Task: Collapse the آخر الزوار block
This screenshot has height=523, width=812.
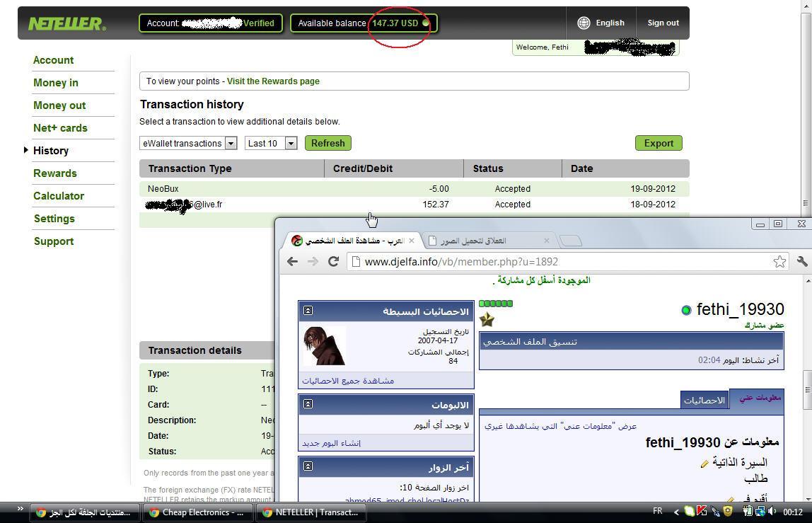Action: tap(308, 466)
